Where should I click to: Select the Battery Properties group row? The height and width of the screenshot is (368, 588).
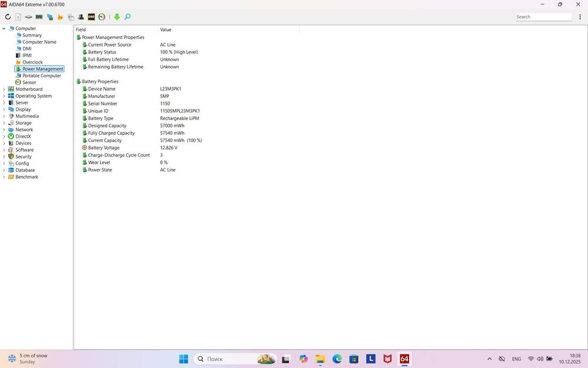click(100, 81)
